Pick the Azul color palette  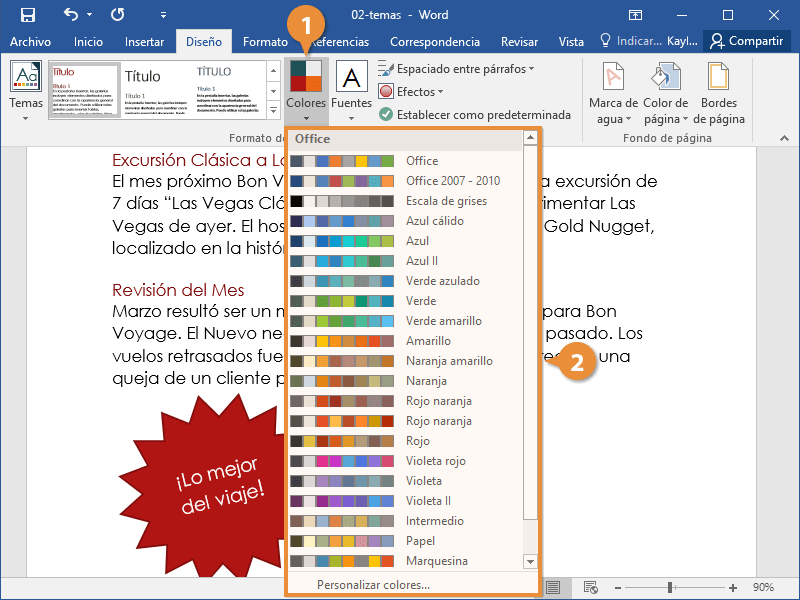coord(406,241)
